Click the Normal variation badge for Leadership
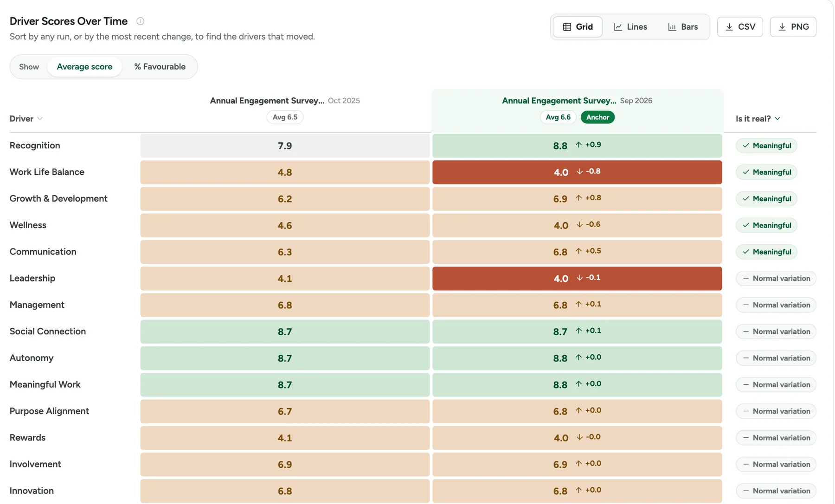835x504 pixels. 776,278
